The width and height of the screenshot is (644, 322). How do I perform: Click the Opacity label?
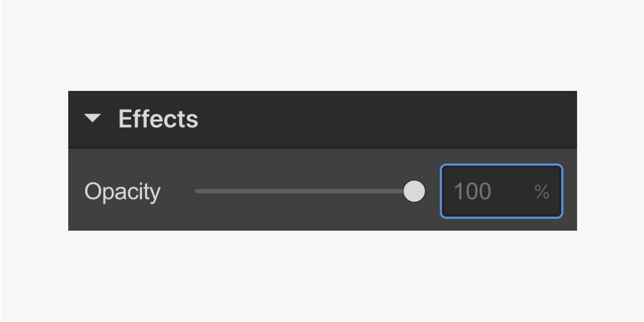[x=122, y=191]
